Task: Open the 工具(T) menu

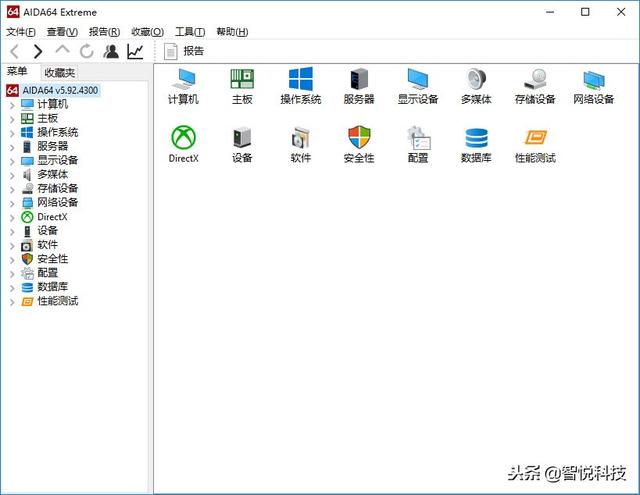Action: coord(190,32)
